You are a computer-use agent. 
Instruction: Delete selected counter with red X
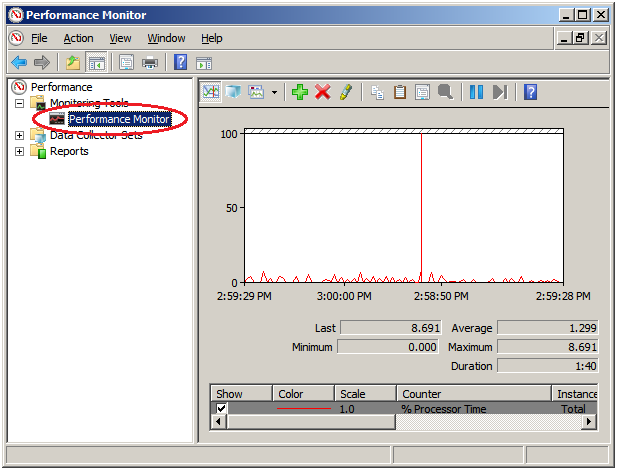(x=322, y=92)
